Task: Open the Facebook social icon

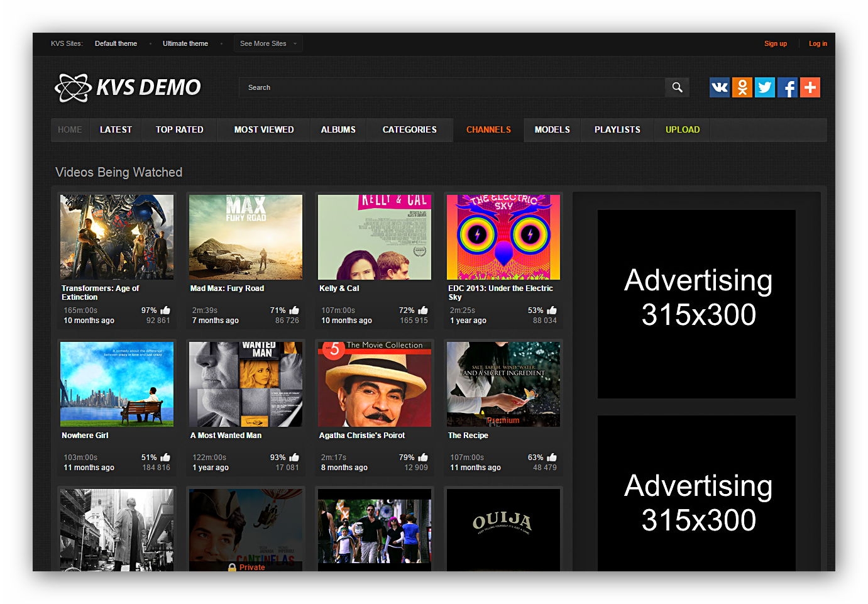Action: [787, 87]
